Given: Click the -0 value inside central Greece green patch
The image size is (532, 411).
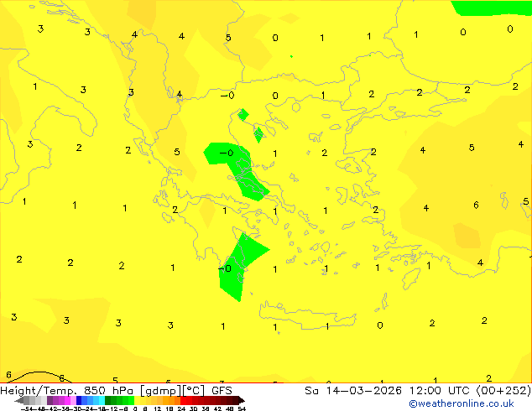Looking at the screenshot, I should (x=227, y=153).
